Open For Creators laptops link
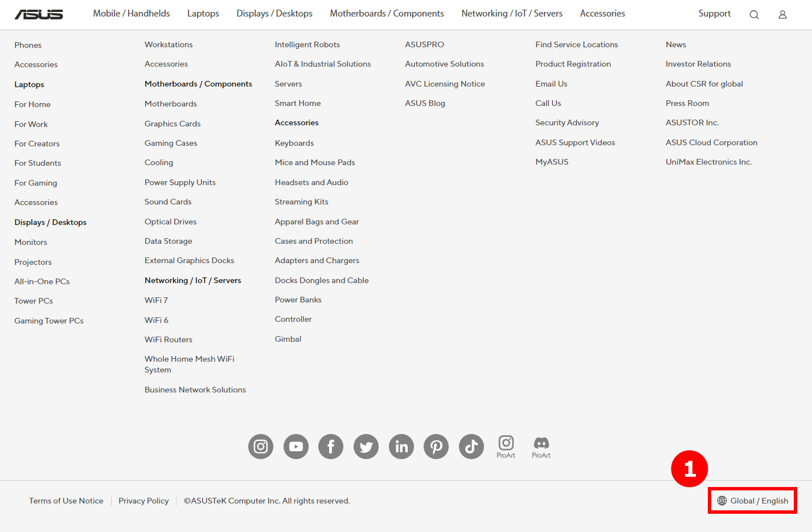Image resolution: width=812 pixels, height=532 pixels. 37,144
